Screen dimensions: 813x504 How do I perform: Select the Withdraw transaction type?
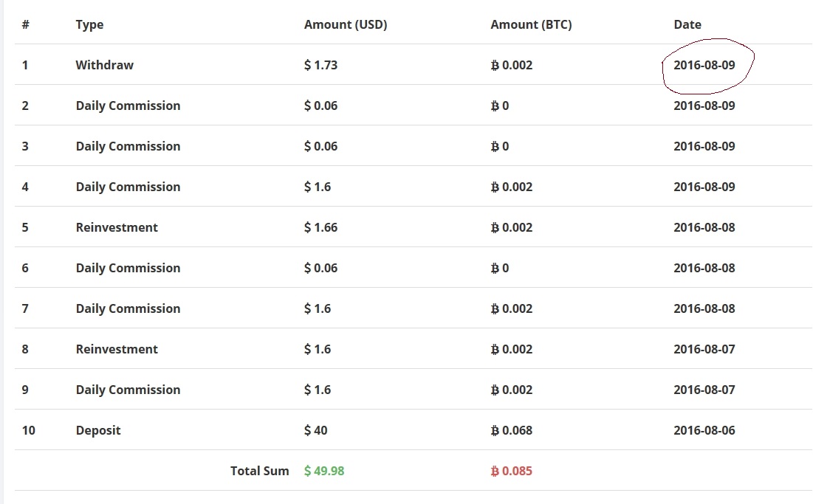click(x=104, y=65)
